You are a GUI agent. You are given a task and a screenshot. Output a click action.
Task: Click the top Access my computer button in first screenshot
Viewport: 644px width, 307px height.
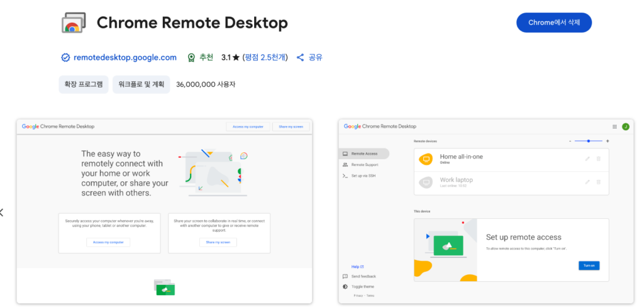point(248,126)
